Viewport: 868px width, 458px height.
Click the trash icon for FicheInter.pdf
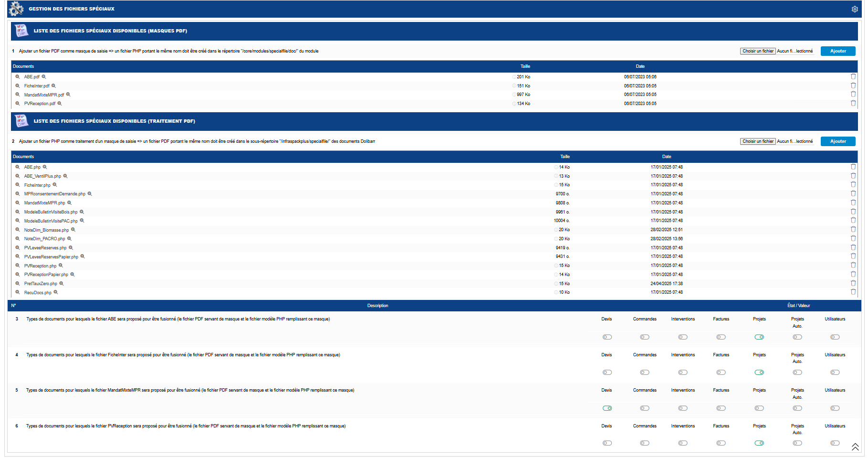click(853, 85)
